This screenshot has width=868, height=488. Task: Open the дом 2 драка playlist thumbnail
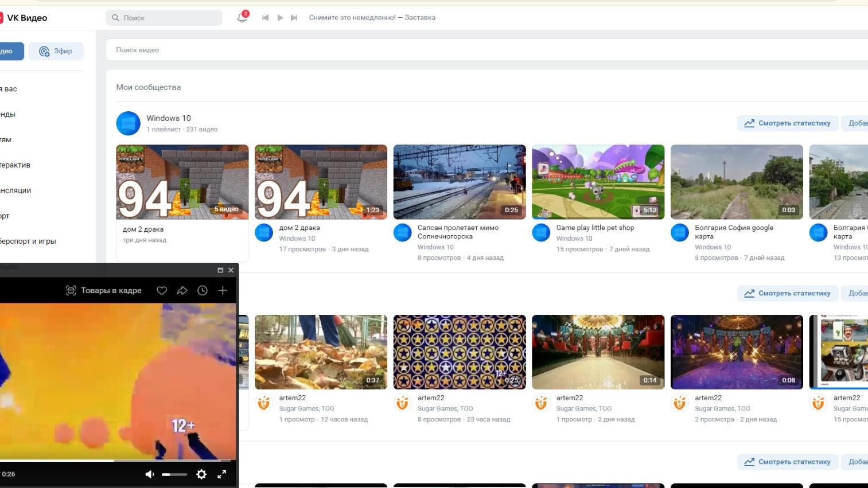182,182
